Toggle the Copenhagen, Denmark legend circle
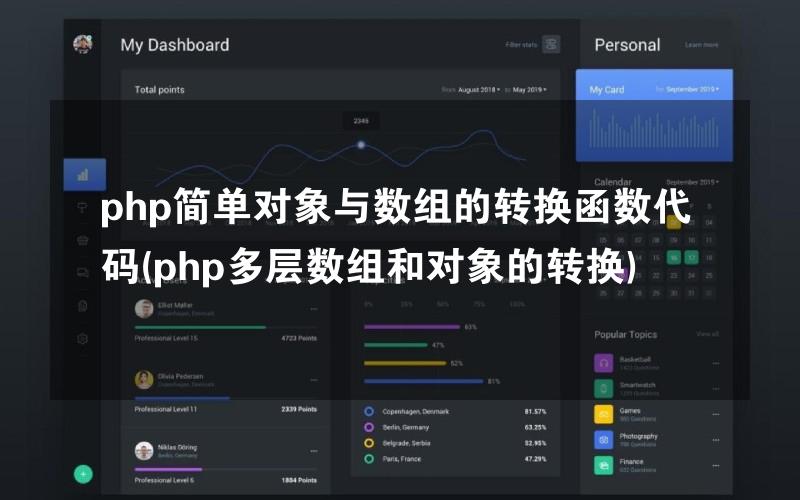 [x=369, y=411]
